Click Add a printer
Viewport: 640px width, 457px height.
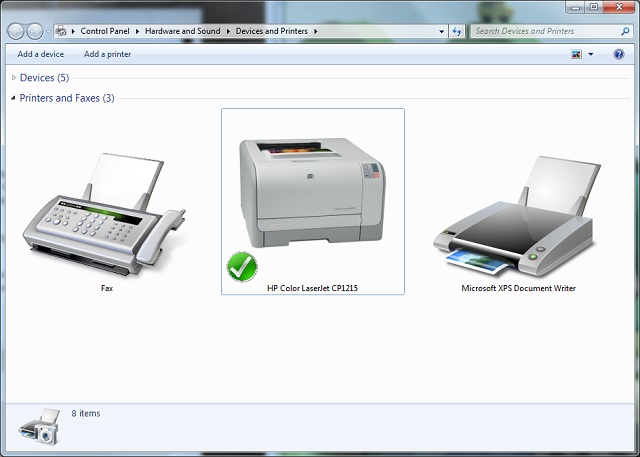point(107,54)
